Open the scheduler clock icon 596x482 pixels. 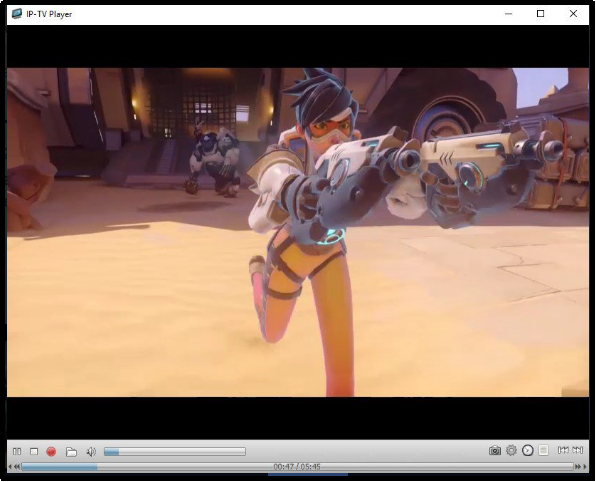pyautogui.click(x=528, y=450)
